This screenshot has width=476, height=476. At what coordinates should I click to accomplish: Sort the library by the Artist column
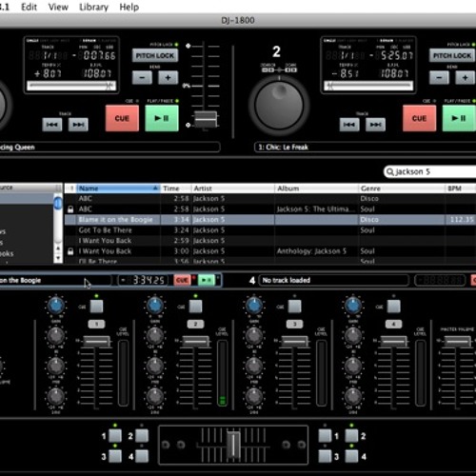(233, 188)
